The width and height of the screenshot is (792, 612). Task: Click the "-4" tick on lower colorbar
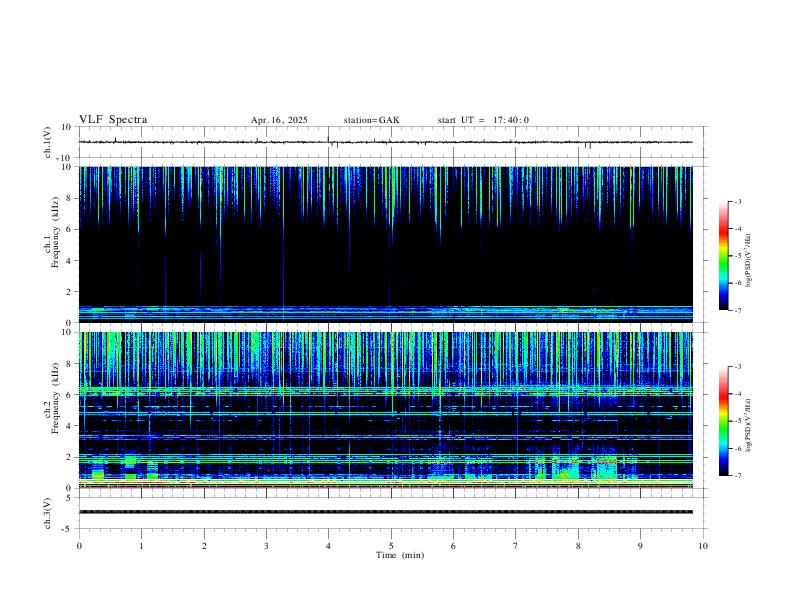click(737, 393)
